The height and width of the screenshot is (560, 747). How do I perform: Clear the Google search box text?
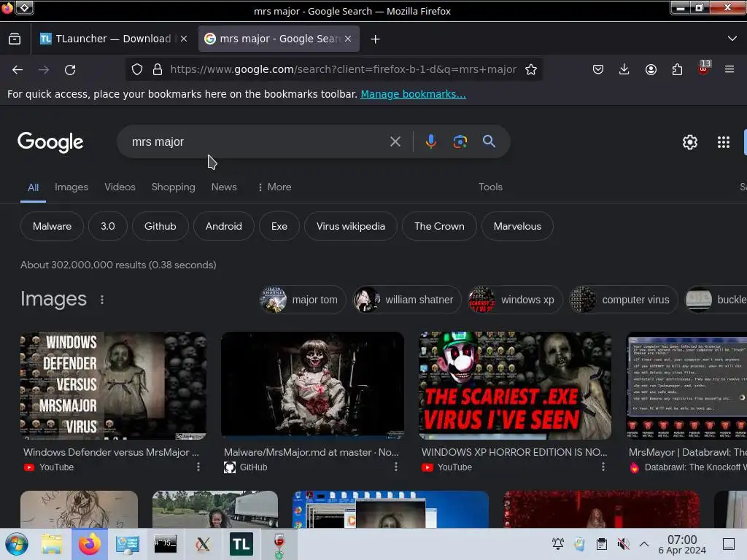click(x=395, y=141)
